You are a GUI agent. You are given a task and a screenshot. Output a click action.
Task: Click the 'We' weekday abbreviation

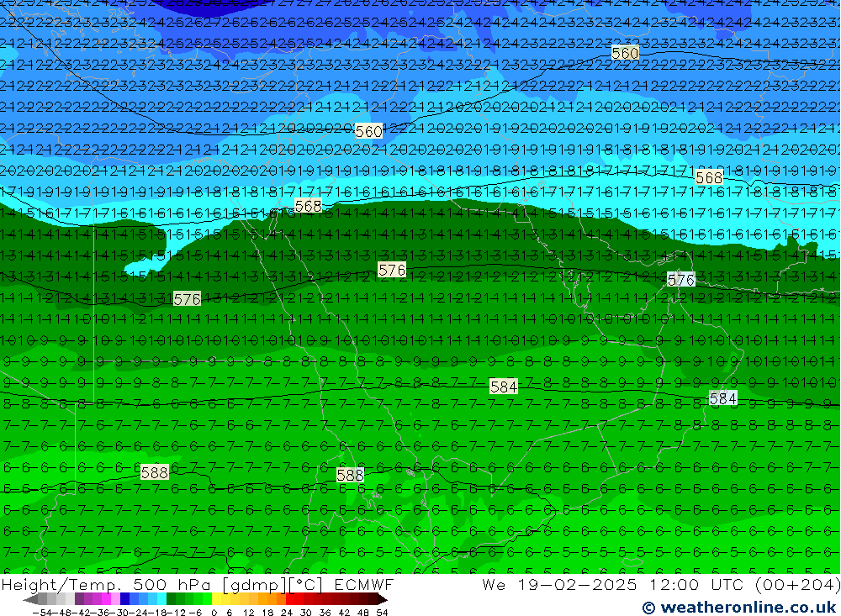coord(494,584)
